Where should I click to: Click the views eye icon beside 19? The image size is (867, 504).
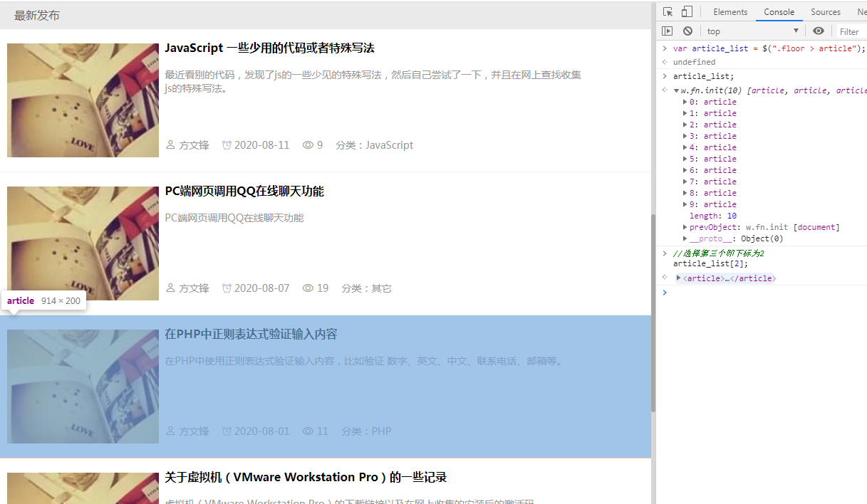tap(308, 288)
